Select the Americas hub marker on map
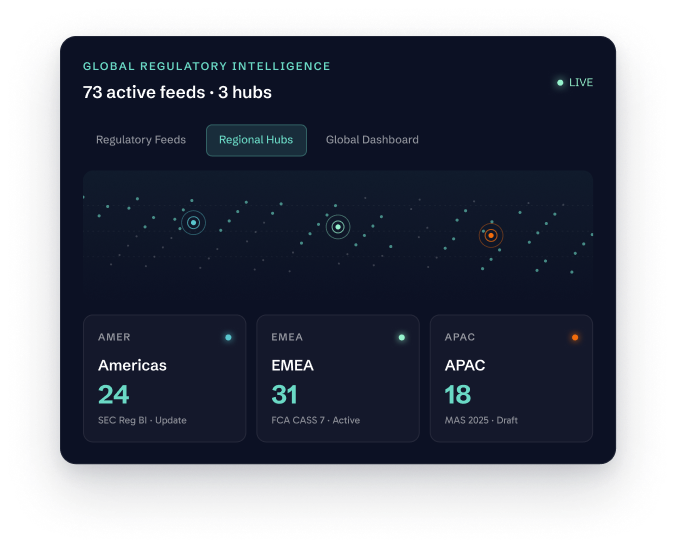This screenshot has height=549, width=677. click(193, 223)
